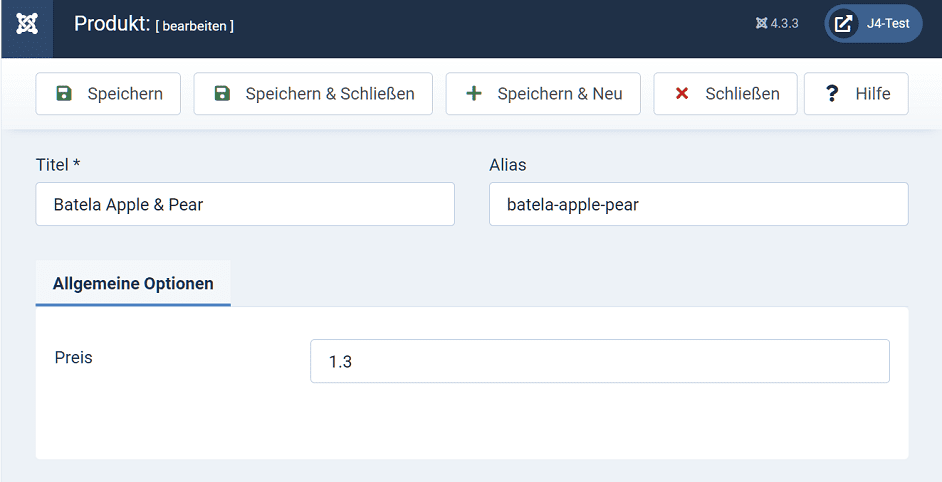Click the floppy disk icon on Speichern & Schließen
This screenshot has height=482, width=942.
click(x=222, y=94)
